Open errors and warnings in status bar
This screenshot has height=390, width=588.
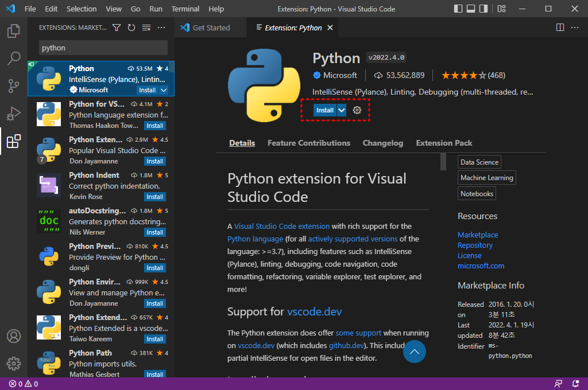pos(24,384)
